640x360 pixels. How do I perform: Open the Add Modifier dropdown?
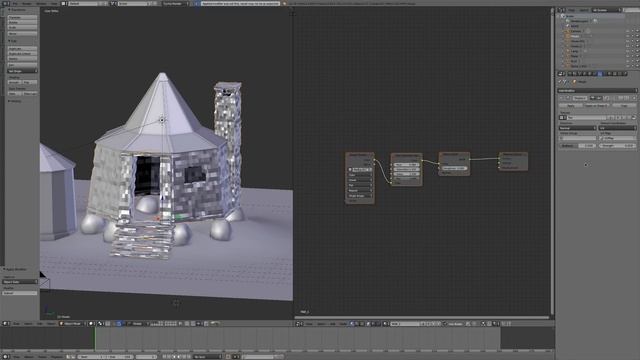point(597,91)
